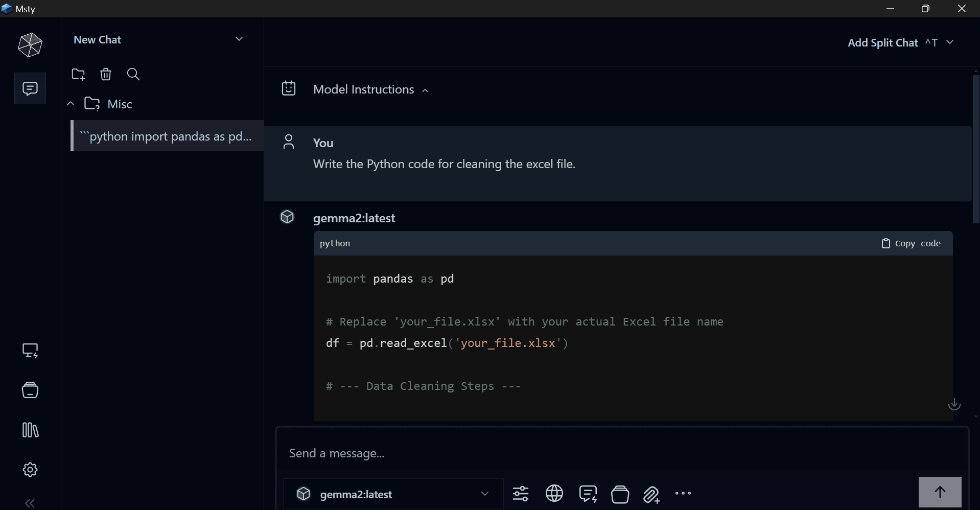Image resolution: width=980 pixels, height=510 pixels.
Task: Open dropdown chevron next to Add Split Chat
Action: pos(950,42)
